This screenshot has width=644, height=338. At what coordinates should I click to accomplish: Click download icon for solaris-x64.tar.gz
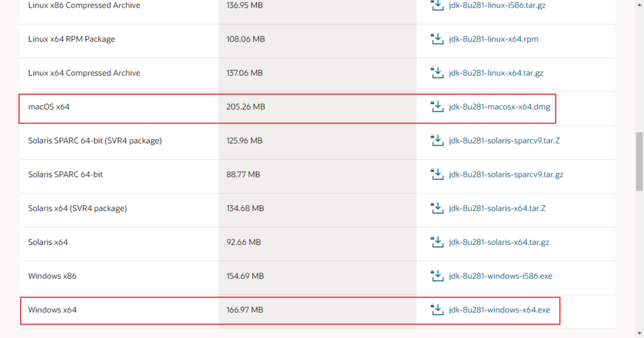click(437, 242)
